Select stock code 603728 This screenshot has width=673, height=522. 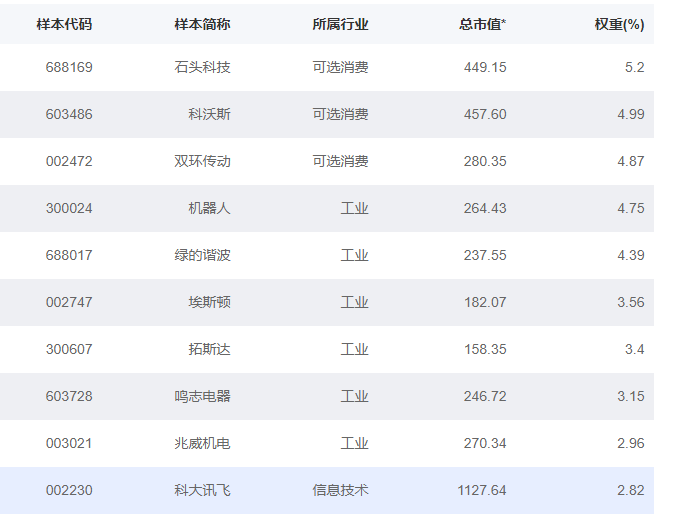tap(69, 396)
